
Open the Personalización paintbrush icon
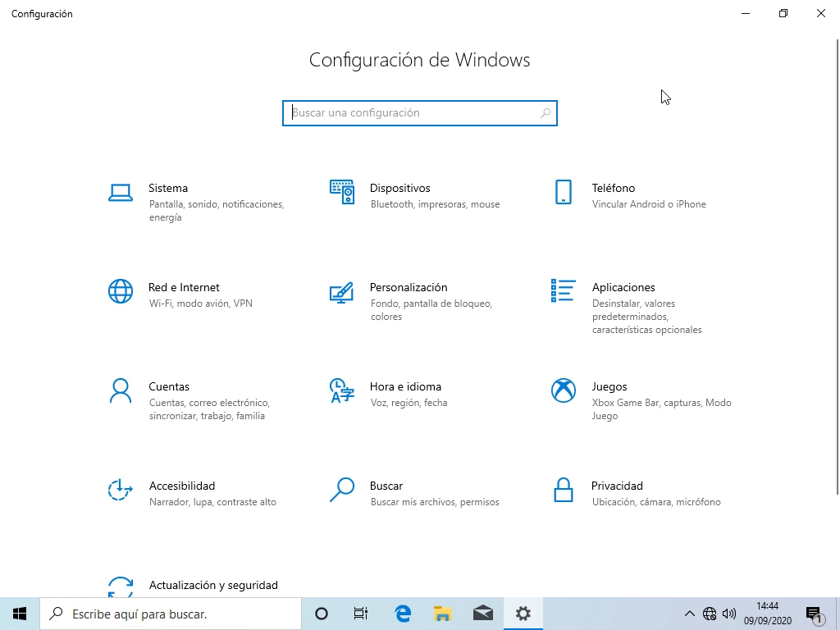coord(342,292)
